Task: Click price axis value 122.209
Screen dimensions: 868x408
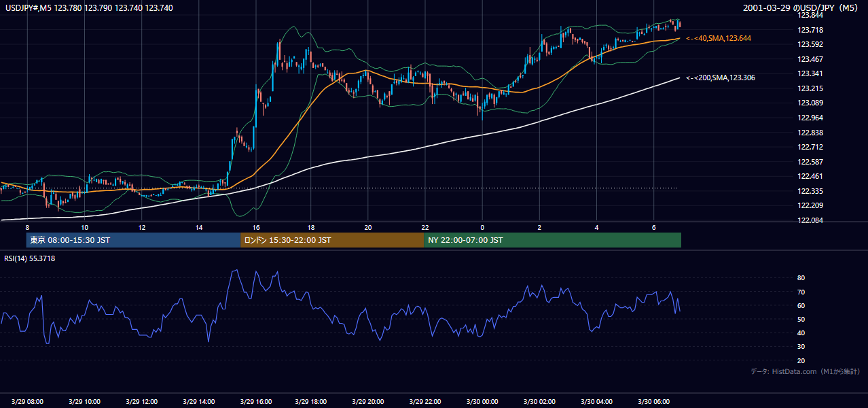Action: (x=811, y=205)
